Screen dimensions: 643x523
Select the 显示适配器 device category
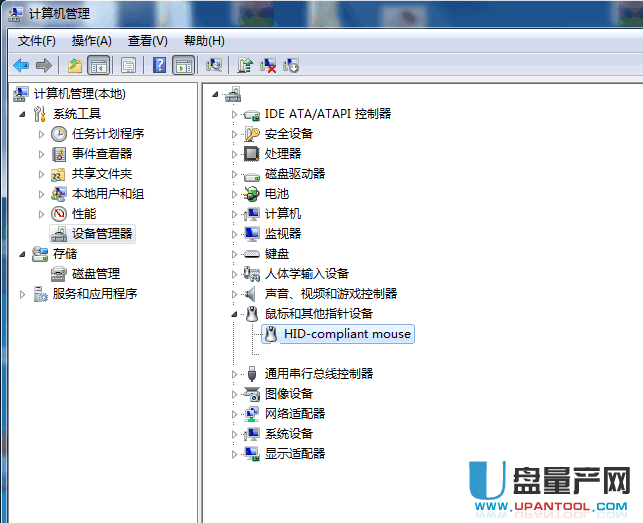[294, 454]
